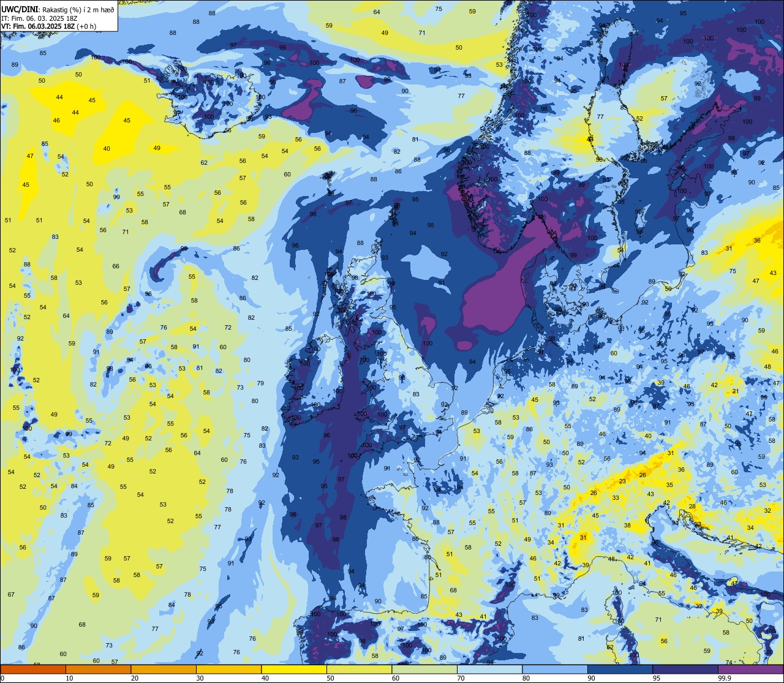Click the light orange 20–30 legend segment
The height and width of the screenshot is (683, 784).
click(x=164, y=669)
